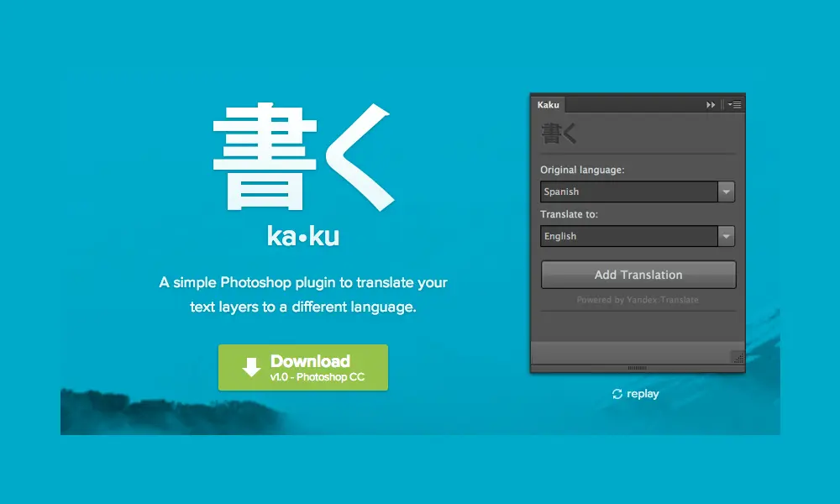Click the white download arrow icon

251,367
